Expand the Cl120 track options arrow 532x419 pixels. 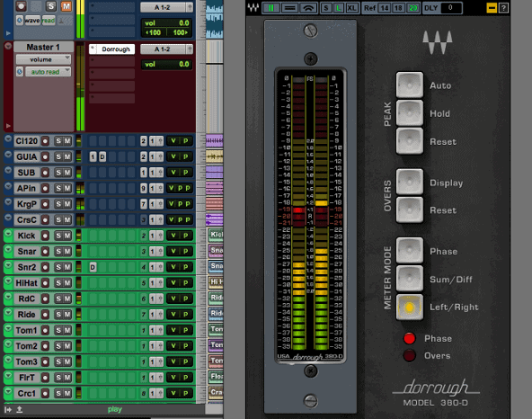(8, 138)
